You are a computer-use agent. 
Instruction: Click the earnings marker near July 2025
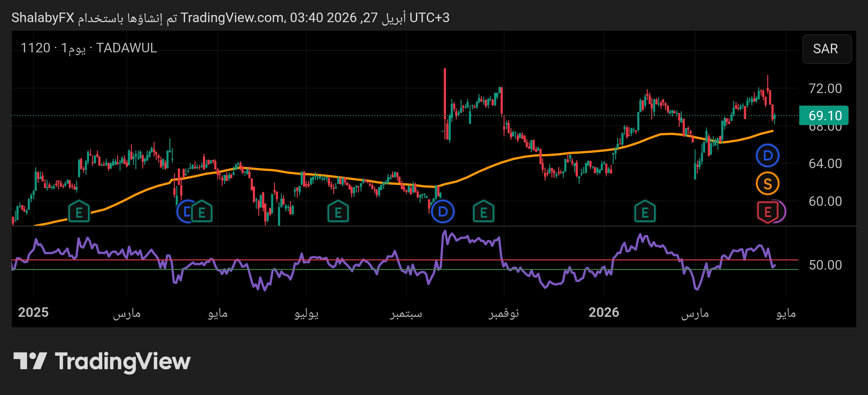pos(338,212)
